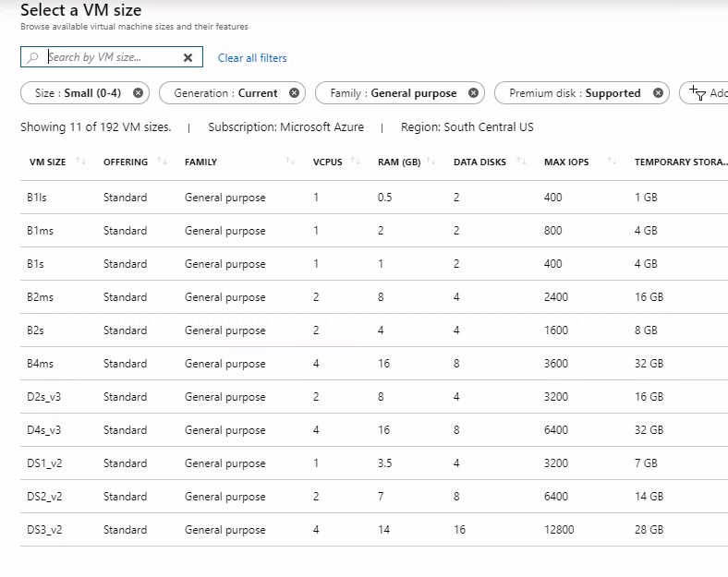Click the 3600 max IOPS value
Viewport: 728px width, 577px height.
[x=556, y=364]
